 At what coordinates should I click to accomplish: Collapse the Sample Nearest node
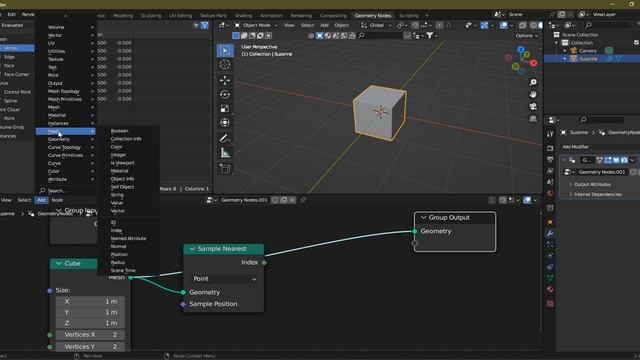click(x=192, y=249)
